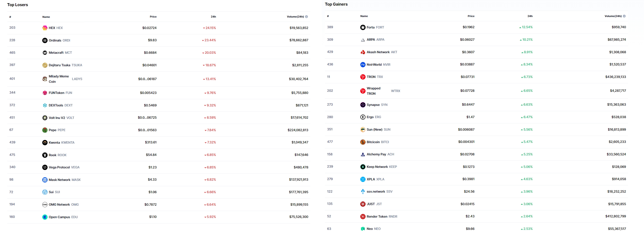The image size is (644, 232).
Task: Click the Sui water drop icon
Action: pos(45,192)
